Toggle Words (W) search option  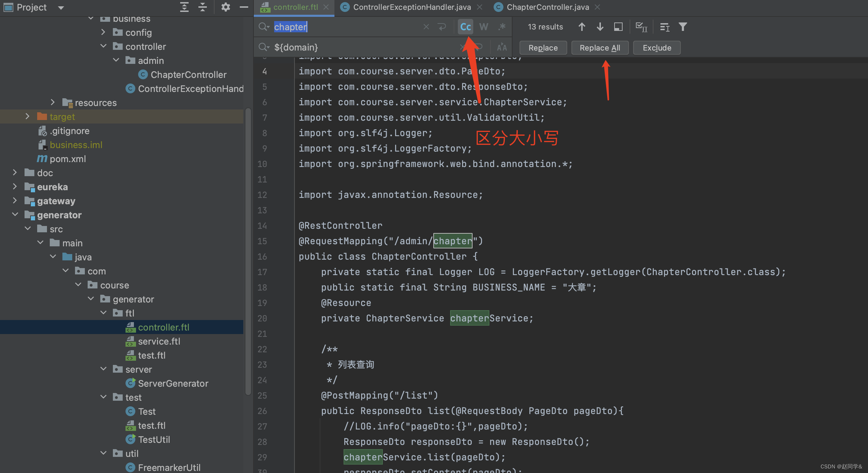484,27
